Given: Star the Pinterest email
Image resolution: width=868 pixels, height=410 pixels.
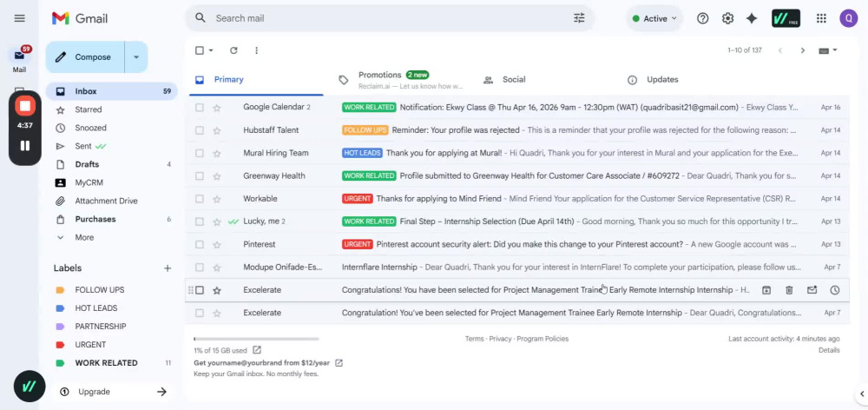Looking at the screenshot, I should (x=217, y=244).
